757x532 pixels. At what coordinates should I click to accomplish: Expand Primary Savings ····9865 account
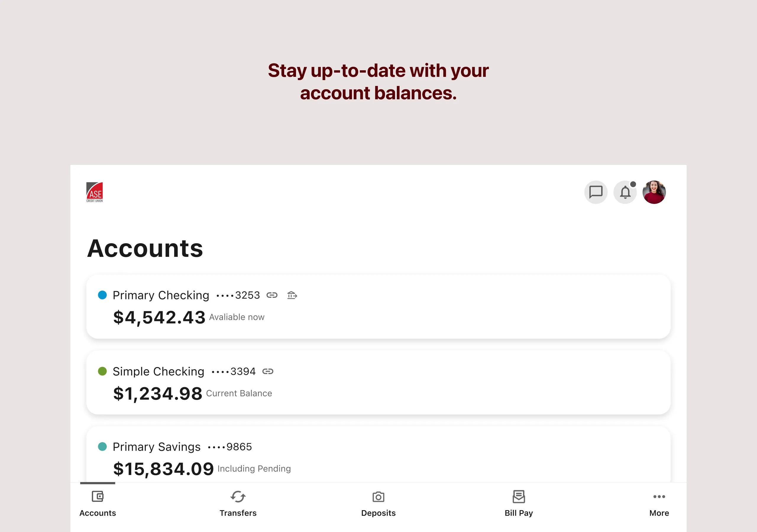pyautogui.click(x=378, y=457)
